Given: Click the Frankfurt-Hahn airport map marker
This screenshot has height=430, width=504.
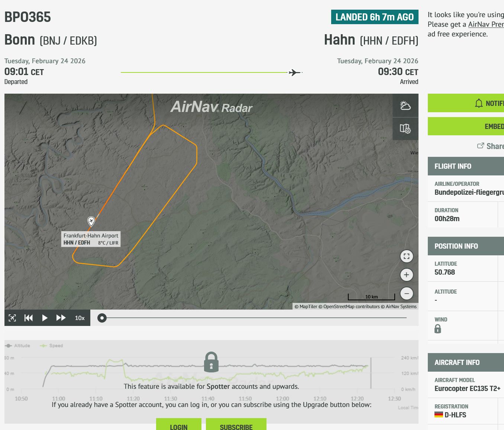Looking at the screenshot, I should coord(91,221).
